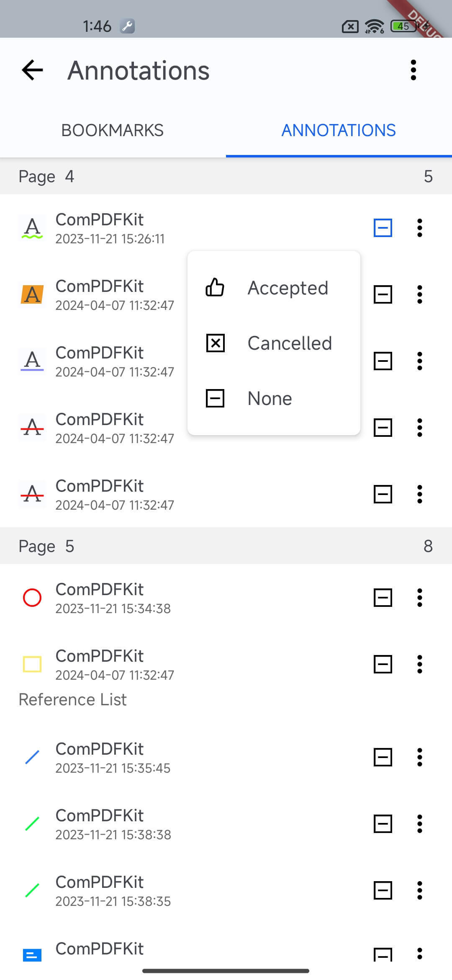
Task: Select None in the status popup
Action: coord(274,398)
